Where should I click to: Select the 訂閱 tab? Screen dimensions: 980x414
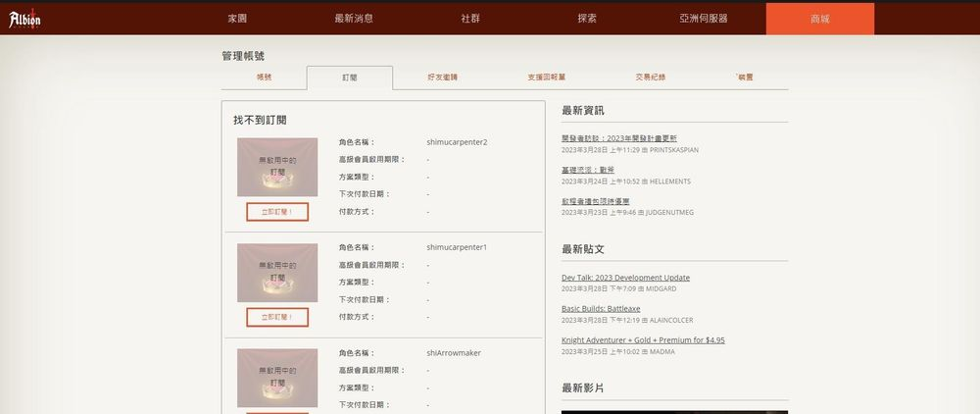tap(350, 78)
